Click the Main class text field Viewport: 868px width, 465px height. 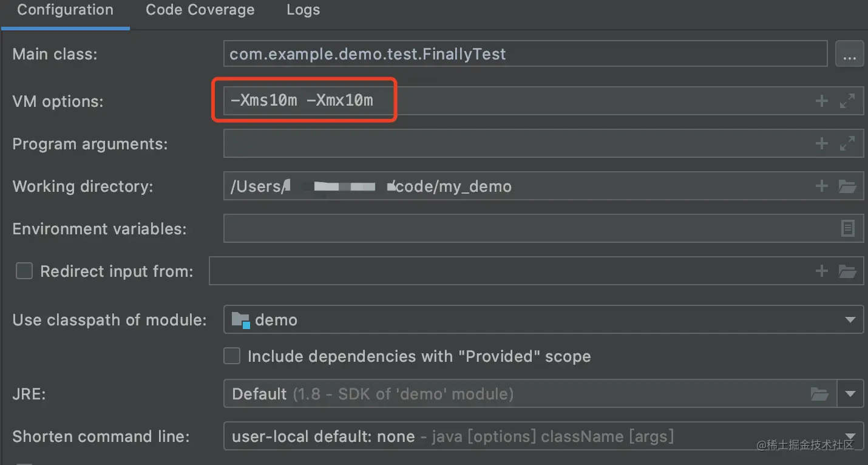[525, 54]
